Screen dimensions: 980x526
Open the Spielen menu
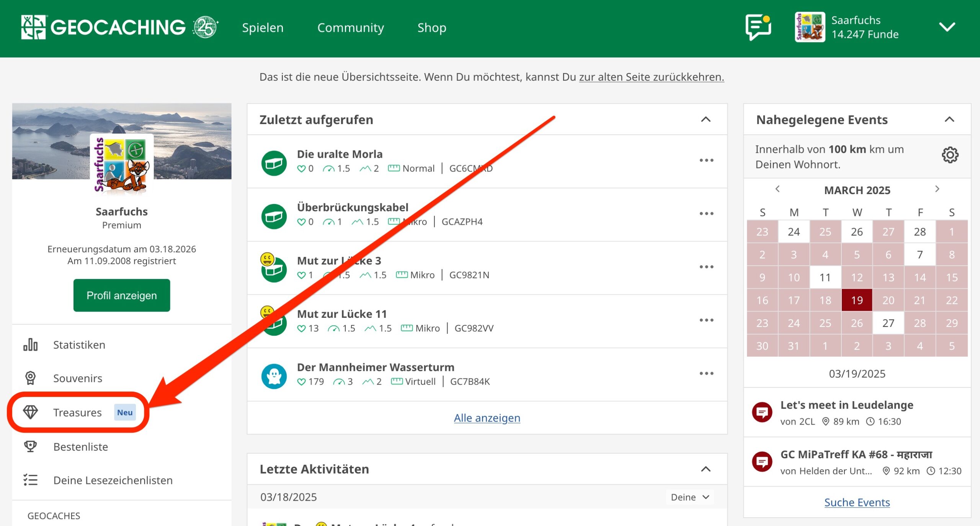point(263,28)
